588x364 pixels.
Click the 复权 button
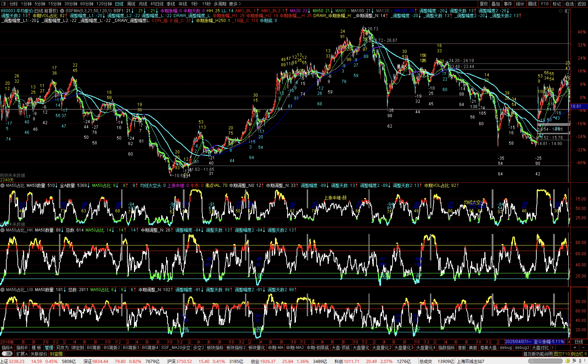coord(484,4)
